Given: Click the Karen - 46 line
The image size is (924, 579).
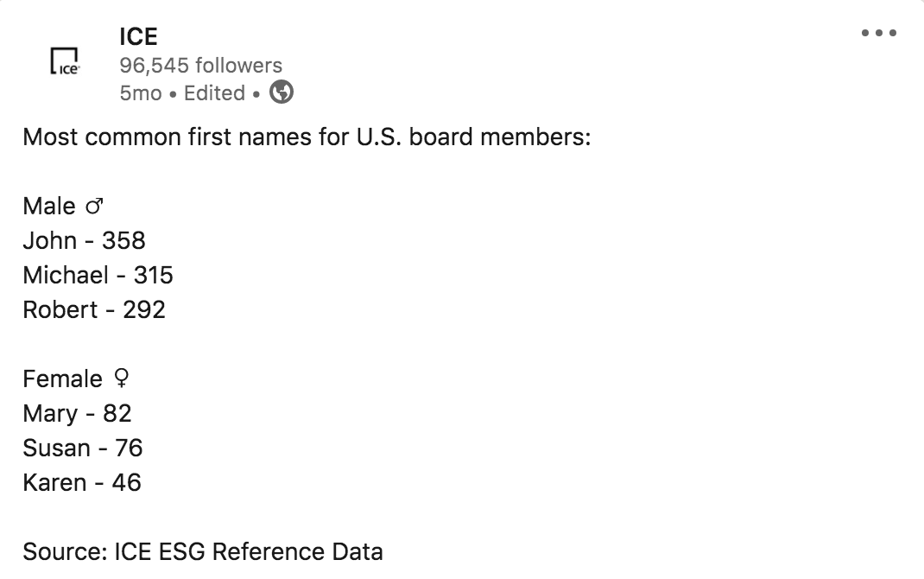Looking at the screenshot, I should 83,483.
